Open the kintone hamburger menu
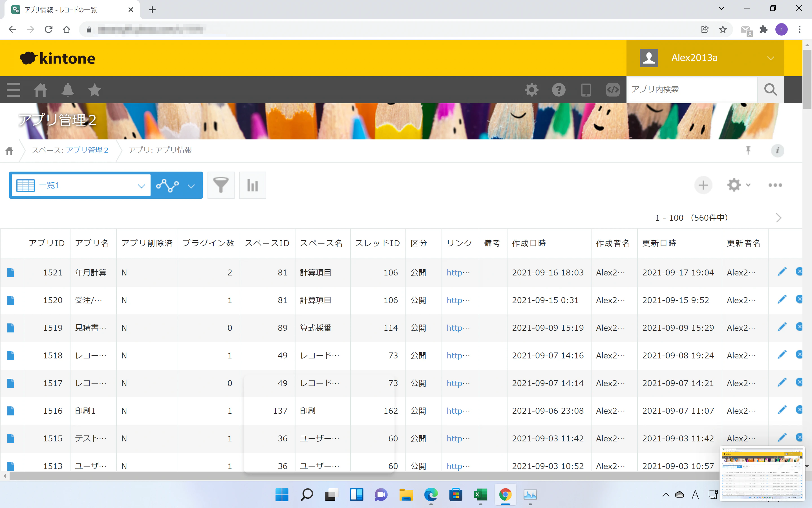812x508 pixels. [14, 90]
